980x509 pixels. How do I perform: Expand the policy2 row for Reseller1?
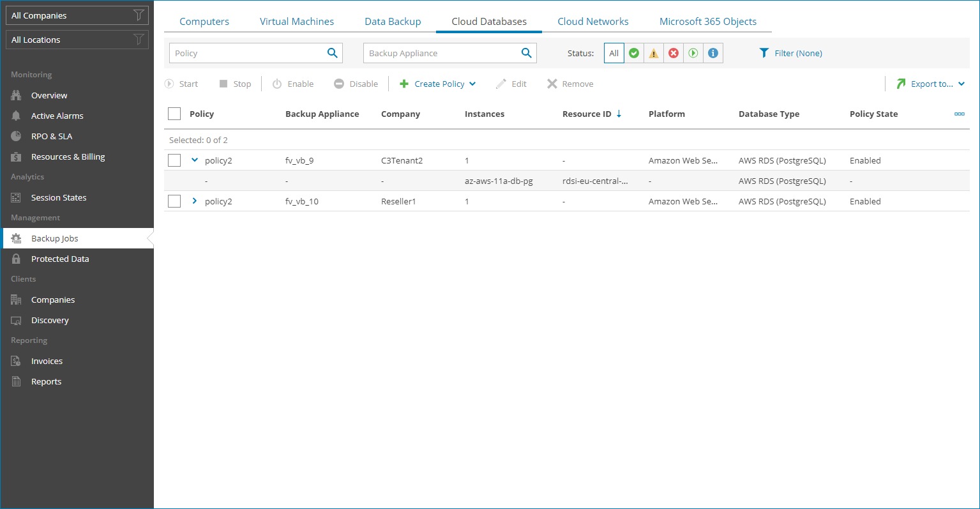click(x=194, y=201)
